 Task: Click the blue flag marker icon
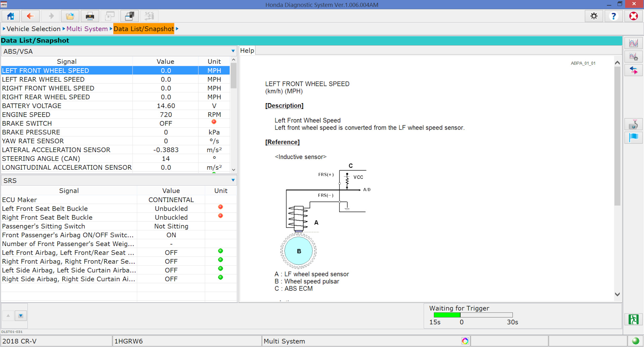click(x=634, y=138)
